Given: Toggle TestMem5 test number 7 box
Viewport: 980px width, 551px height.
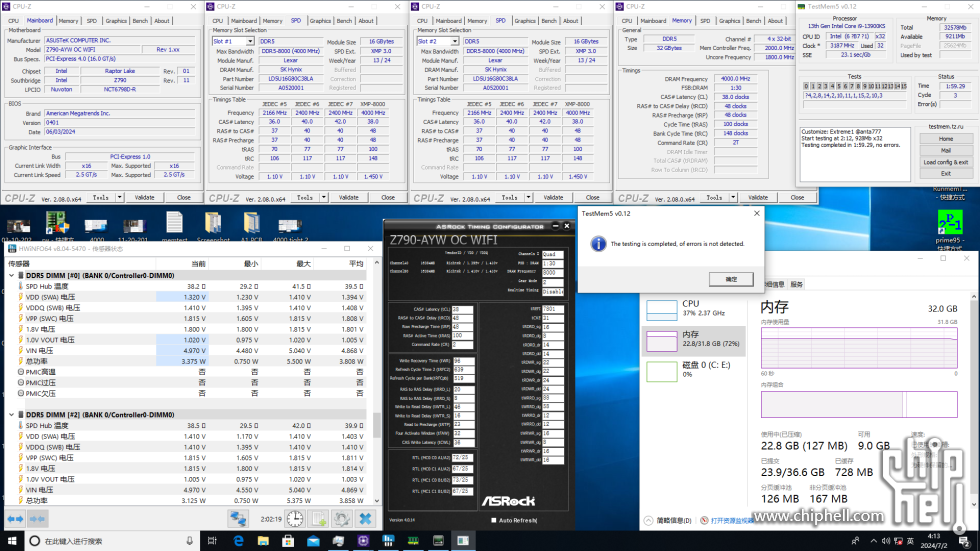Looking at the screenshot, I should coord(852,86).
